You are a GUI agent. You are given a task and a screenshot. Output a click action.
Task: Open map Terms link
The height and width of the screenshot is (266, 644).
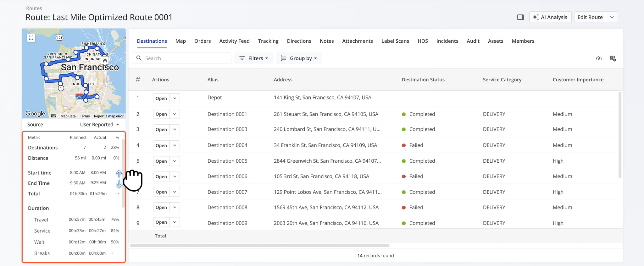(85, 116)
